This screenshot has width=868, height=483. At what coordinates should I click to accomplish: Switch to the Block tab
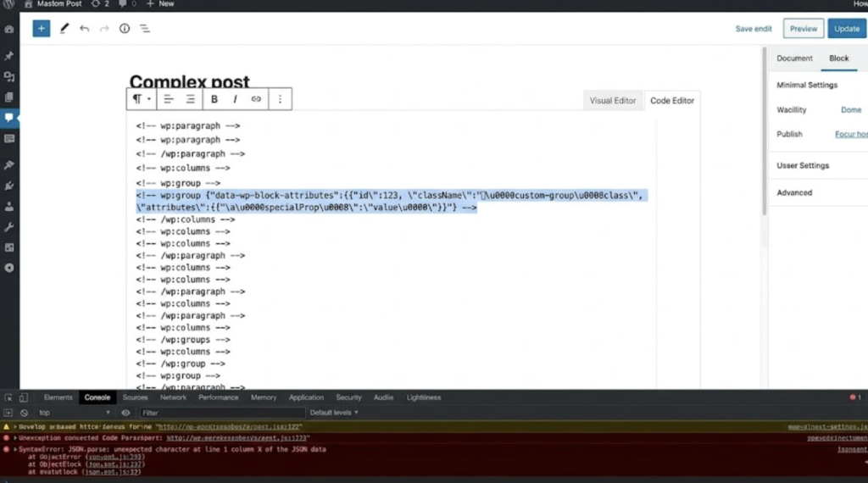(838, 58)
